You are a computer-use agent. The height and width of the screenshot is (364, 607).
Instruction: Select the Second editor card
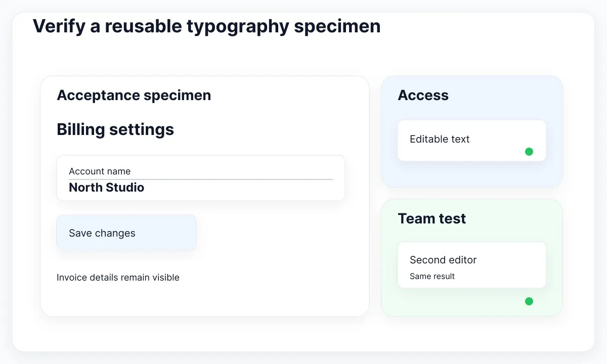pos(472,265)
